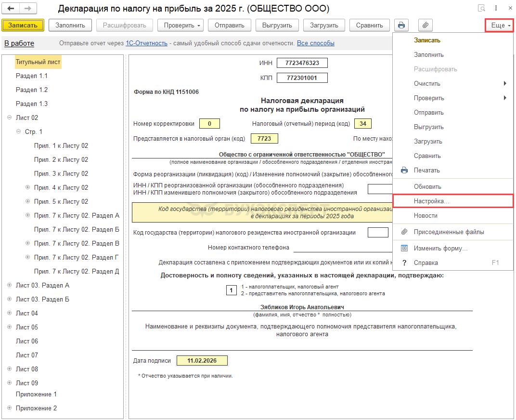The width and height of the screenshot is (516, 420).
Task: Select Раздел 1.2 in the tree
Action: (x=32, y=90)
